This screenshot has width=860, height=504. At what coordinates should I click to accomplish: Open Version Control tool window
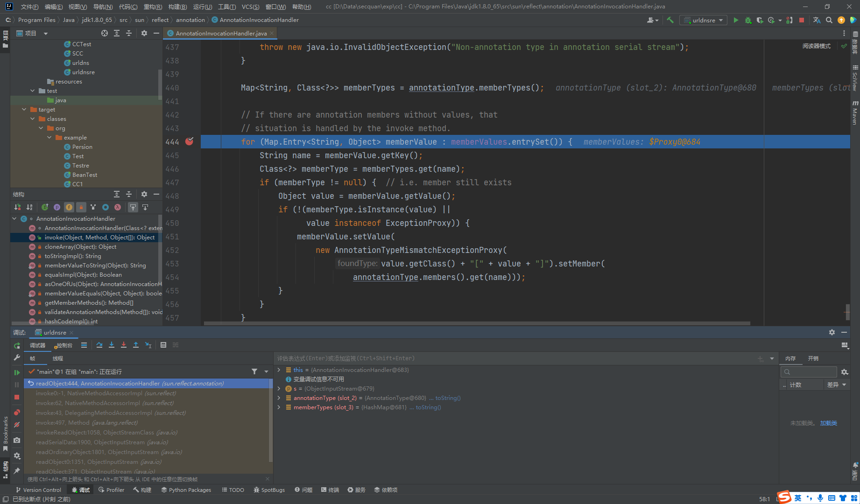click(x=38, y=490)
